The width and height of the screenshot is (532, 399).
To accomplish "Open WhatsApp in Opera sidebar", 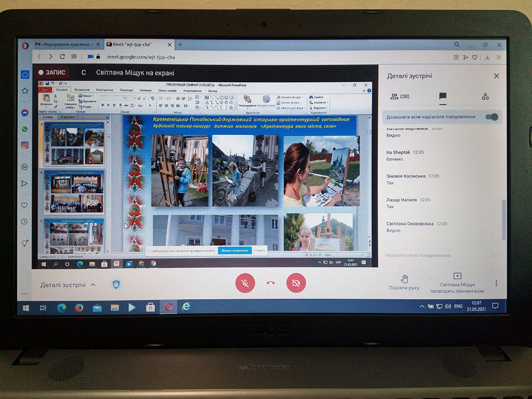I will [25, 129].
